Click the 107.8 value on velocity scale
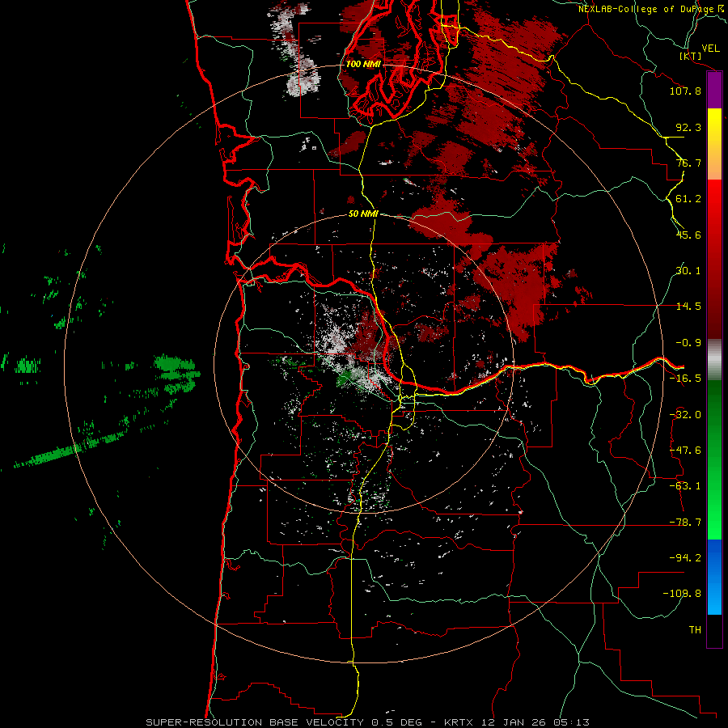Screen dimensions: 728x728 coord(685,91)
